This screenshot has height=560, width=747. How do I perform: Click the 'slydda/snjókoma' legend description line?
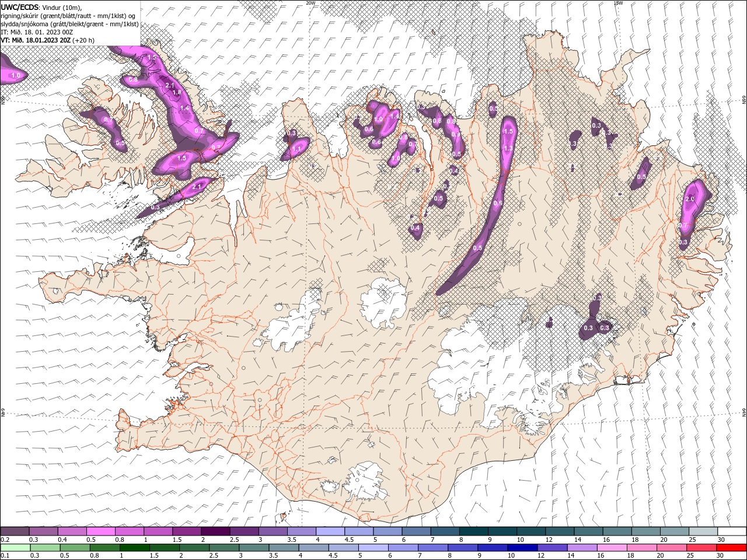click(x=70, y=24)
